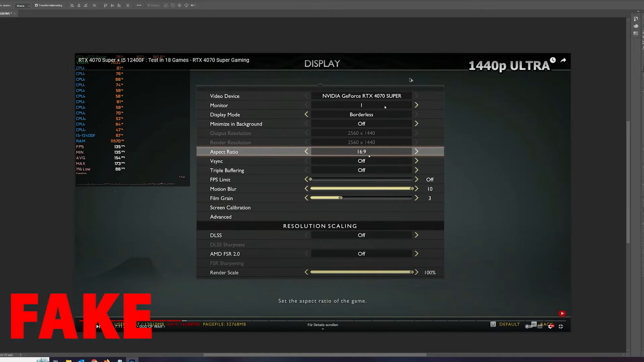Select the 3D slide mode icon

point(186,5)
